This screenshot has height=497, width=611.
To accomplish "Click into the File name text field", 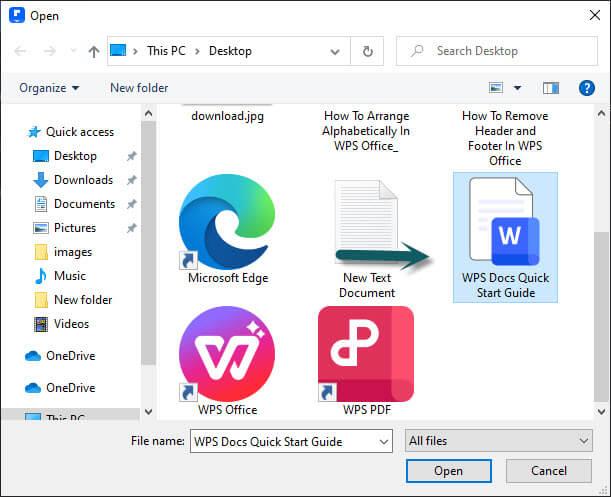I will pos(284,442).
